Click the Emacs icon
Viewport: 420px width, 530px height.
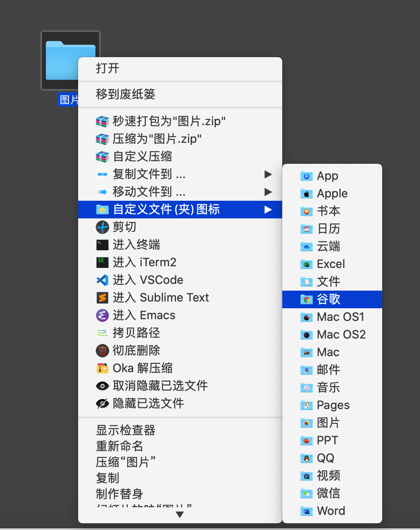tap(102, 315)
